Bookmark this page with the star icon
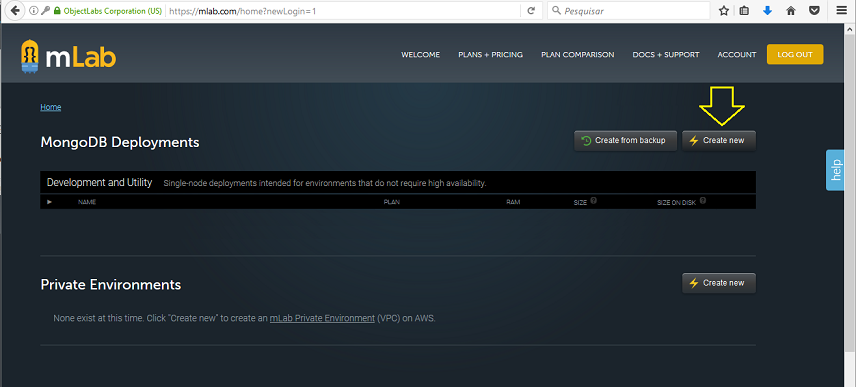 click(x=724, y=10)
